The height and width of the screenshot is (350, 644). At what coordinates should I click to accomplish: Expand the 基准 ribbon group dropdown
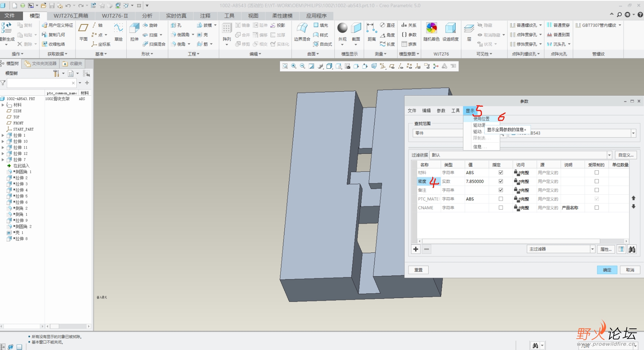coord(101,54)
